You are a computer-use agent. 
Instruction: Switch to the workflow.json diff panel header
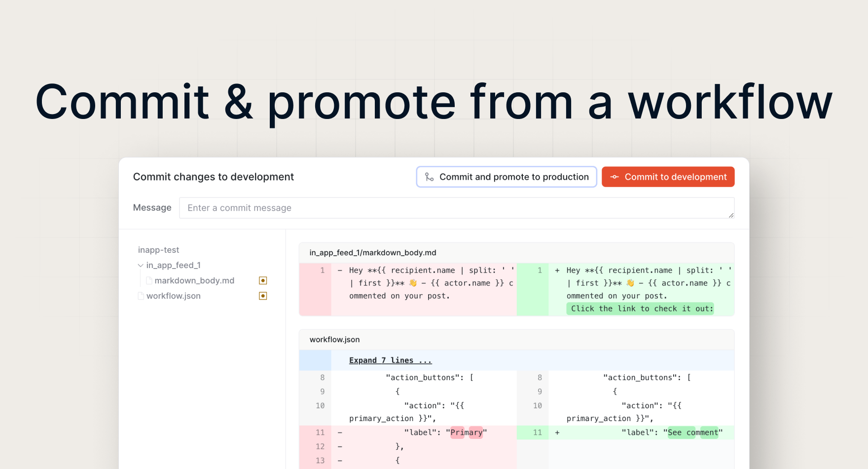coord(335,340)
